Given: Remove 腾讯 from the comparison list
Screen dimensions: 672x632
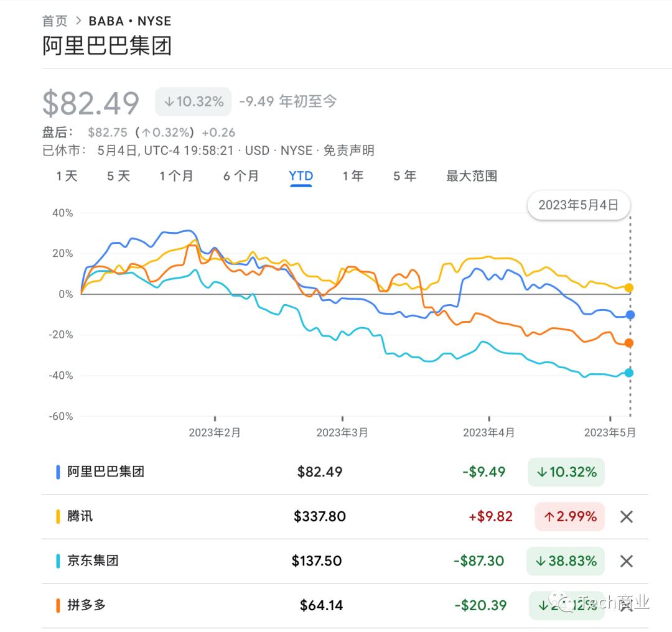Looking at the screenshot, I should coord(626,517).
